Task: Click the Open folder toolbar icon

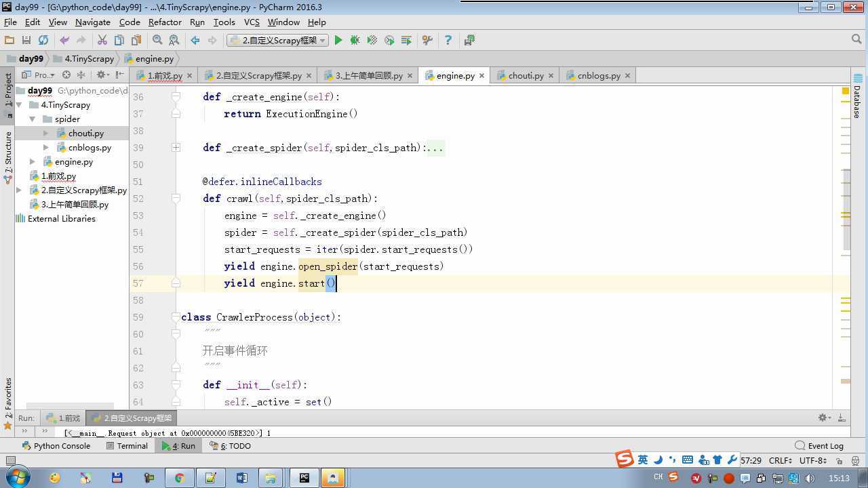Action: pos(9,41)
